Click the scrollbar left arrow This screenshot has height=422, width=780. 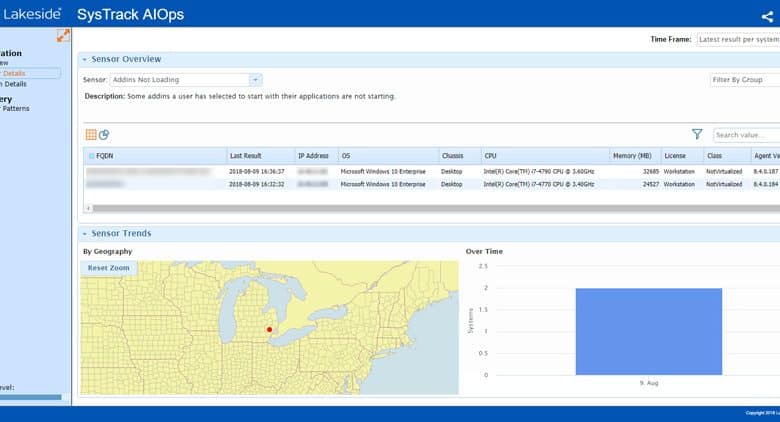pyautogui.click(x=88, y=208)
